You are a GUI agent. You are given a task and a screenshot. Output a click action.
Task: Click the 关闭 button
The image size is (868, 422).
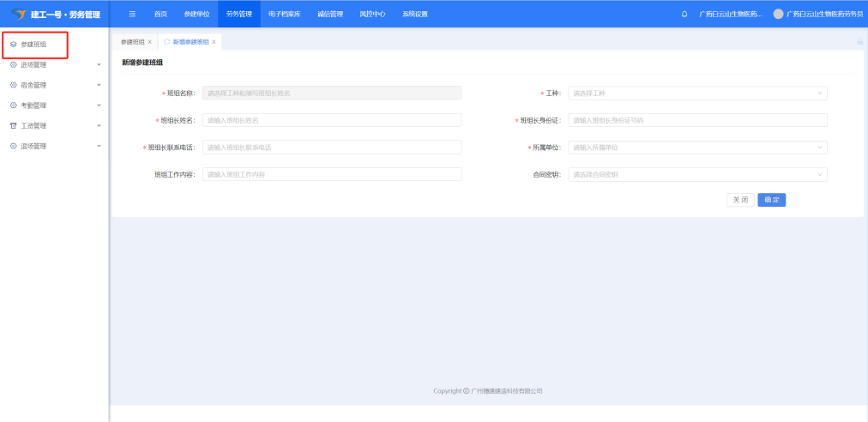coord(739,200)
